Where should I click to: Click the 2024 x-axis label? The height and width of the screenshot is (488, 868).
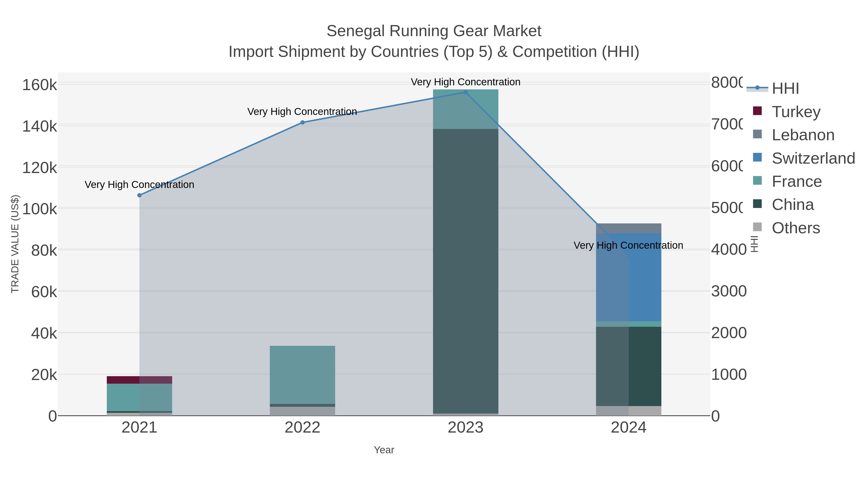[x=628, y=428]
